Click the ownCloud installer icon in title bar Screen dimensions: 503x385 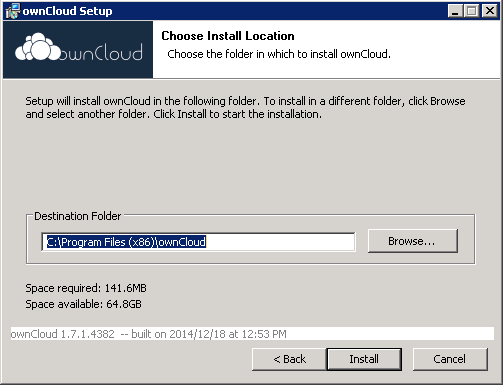coord(13,11)
